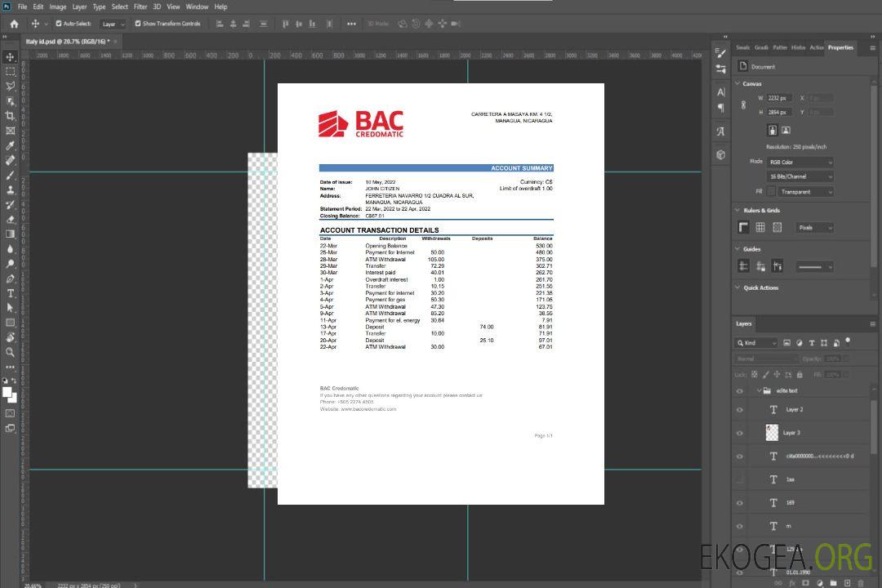Hide Layer 2 with eye icon
Screen dimensions: 882x588
740,410
